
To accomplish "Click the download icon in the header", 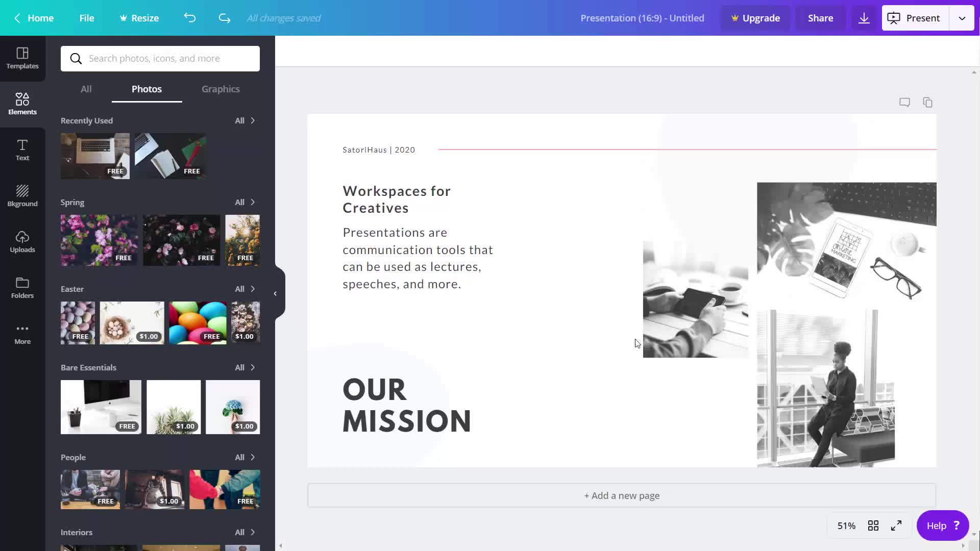I will pos(864,18).
